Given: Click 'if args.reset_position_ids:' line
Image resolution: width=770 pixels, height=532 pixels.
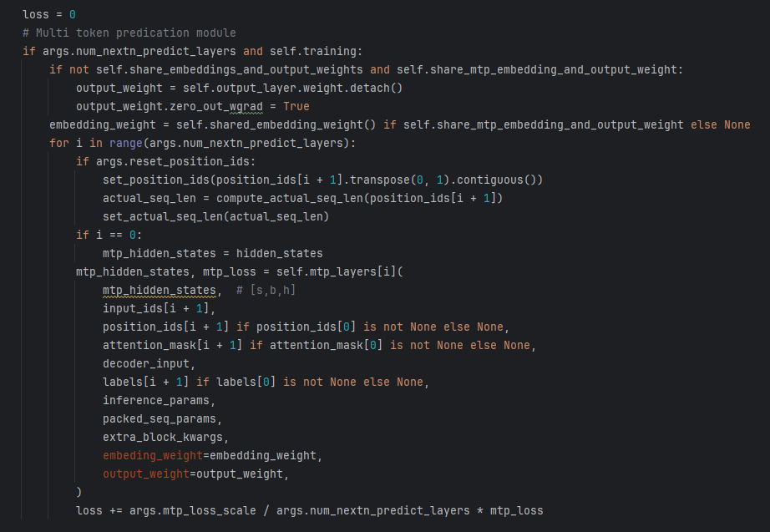Looking at the screenshot, I should 166,162.
